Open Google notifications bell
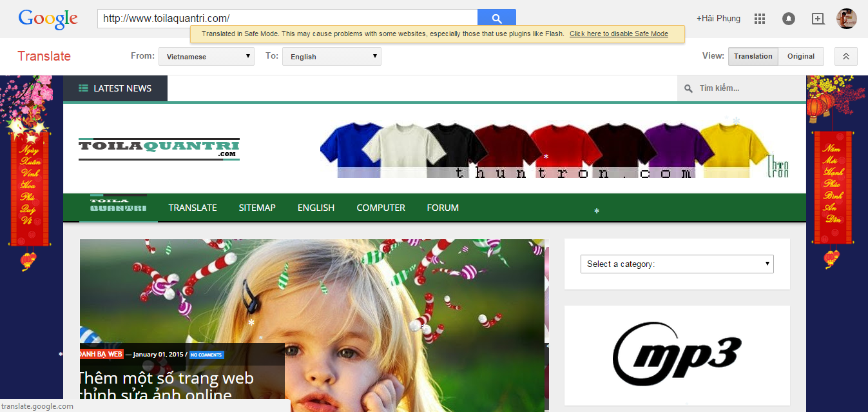 (788, 19)
